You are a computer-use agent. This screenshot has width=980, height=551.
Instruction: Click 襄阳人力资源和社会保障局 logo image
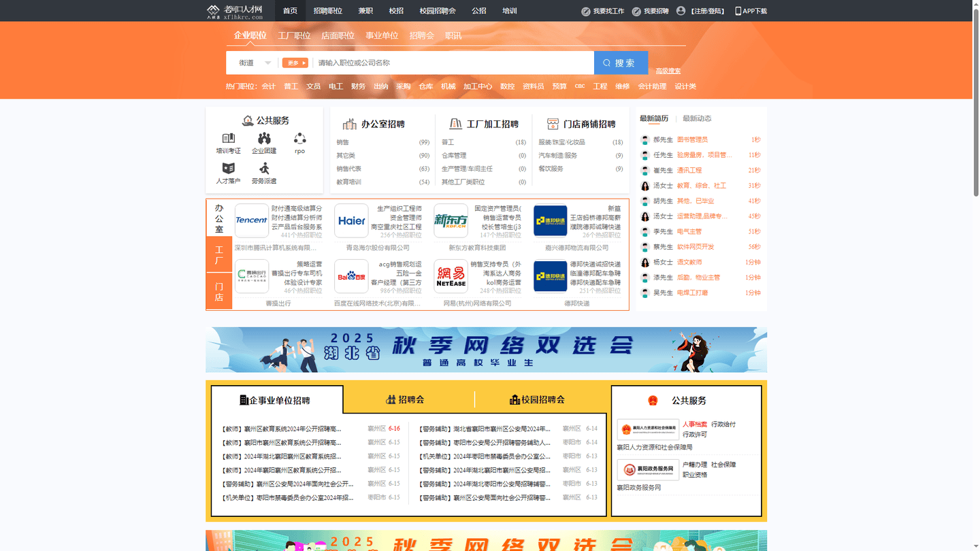[x=648, y=429]
